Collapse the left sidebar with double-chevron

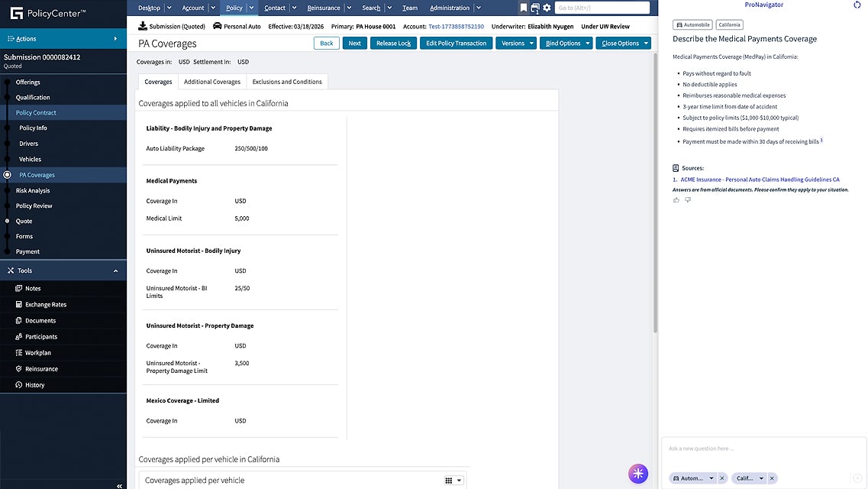coord(119,485)
